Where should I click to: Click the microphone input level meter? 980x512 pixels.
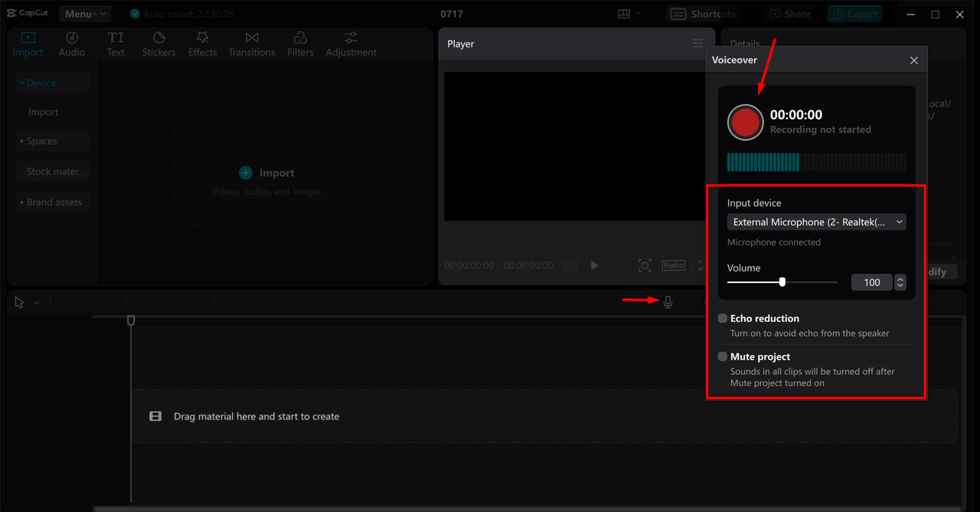(x=816, y=161)
